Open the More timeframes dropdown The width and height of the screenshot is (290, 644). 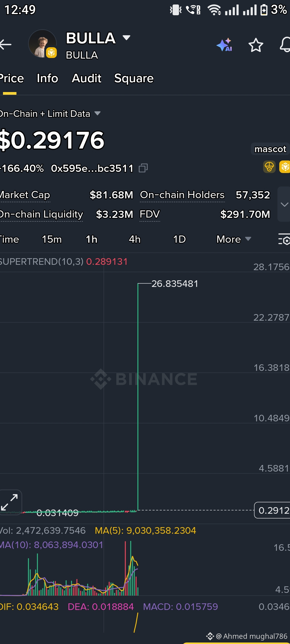tap(233, 239)
